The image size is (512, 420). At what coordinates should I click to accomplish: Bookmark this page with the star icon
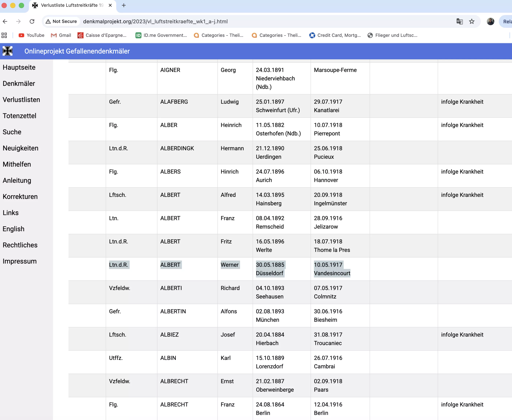click(x=472, y=21)
